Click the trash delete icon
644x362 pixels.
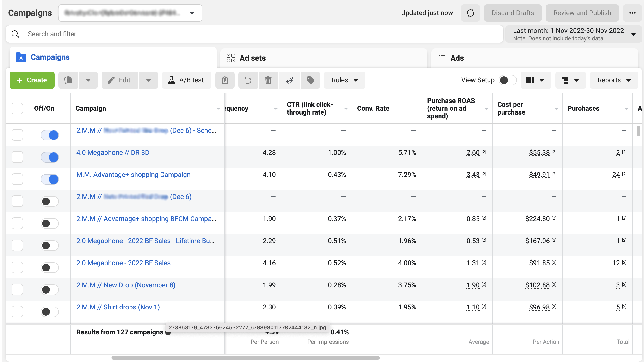click(x=268, y=80)
